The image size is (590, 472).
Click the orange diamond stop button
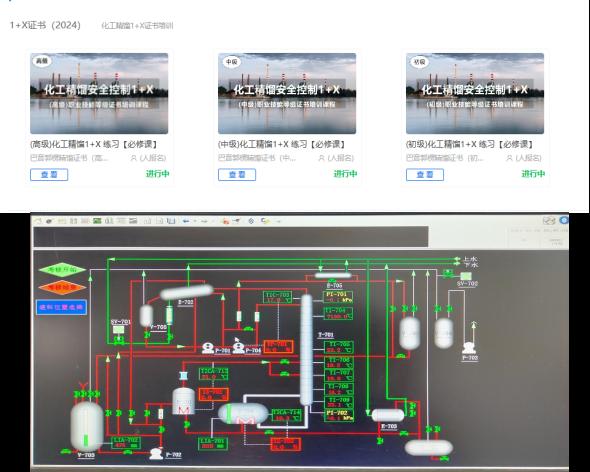tap(62, 288)
